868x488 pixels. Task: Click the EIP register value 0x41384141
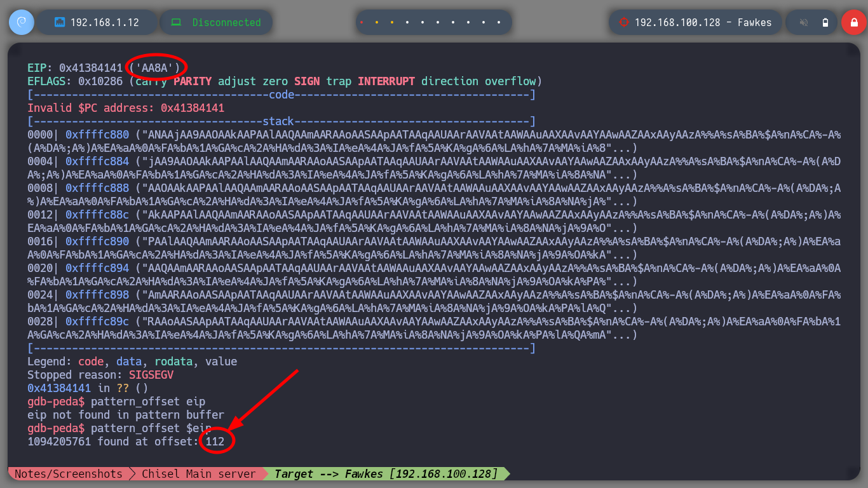(91, 67)
